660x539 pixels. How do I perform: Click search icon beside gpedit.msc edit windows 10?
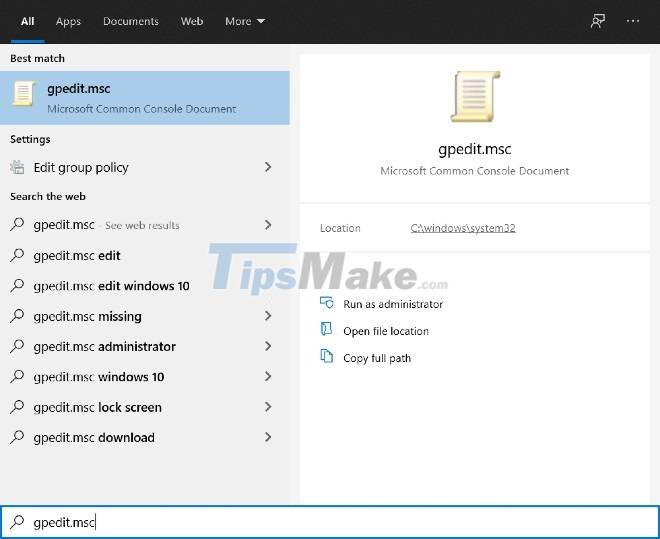click(17, 285)
